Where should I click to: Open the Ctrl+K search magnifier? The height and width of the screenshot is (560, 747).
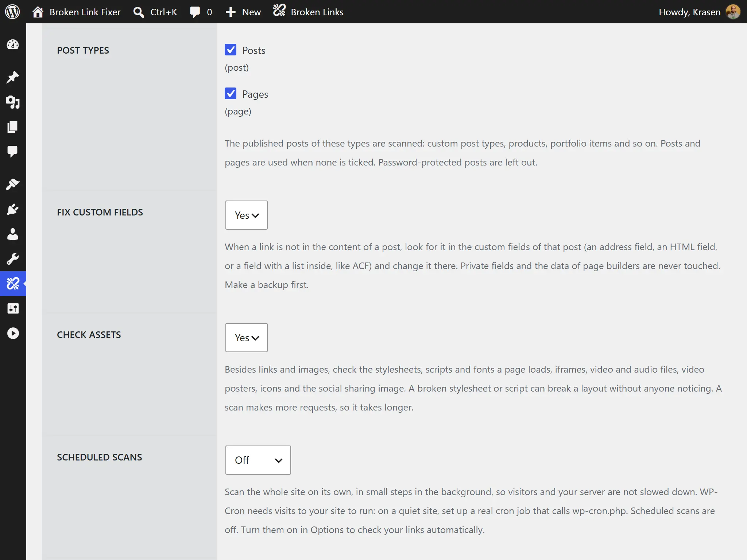[x=138, y=12]
